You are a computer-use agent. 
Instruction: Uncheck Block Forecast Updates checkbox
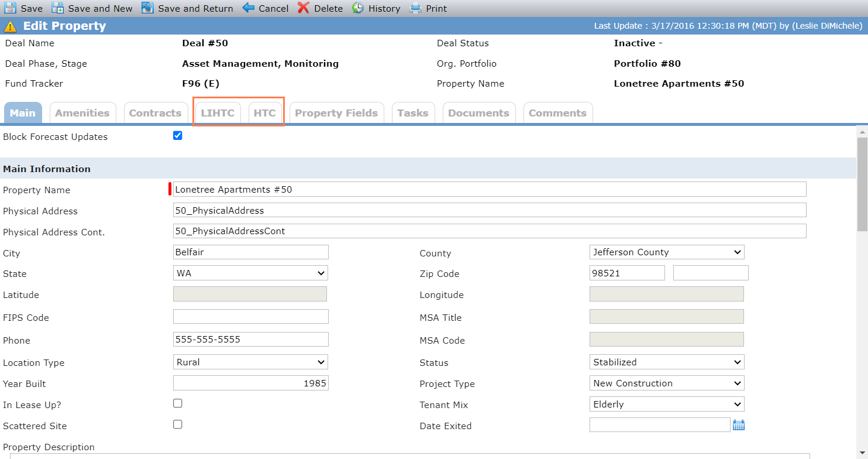pos(178,136)
